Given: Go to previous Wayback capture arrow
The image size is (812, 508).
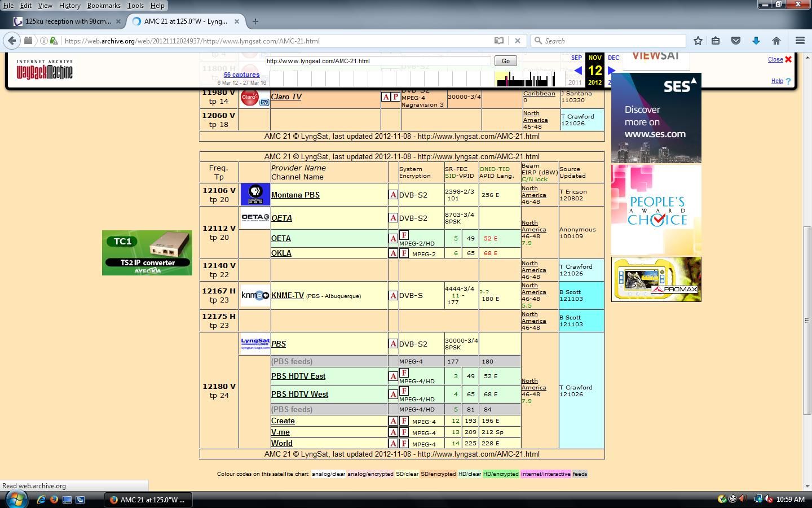Looking at the screenshot, I should [578, 71].
